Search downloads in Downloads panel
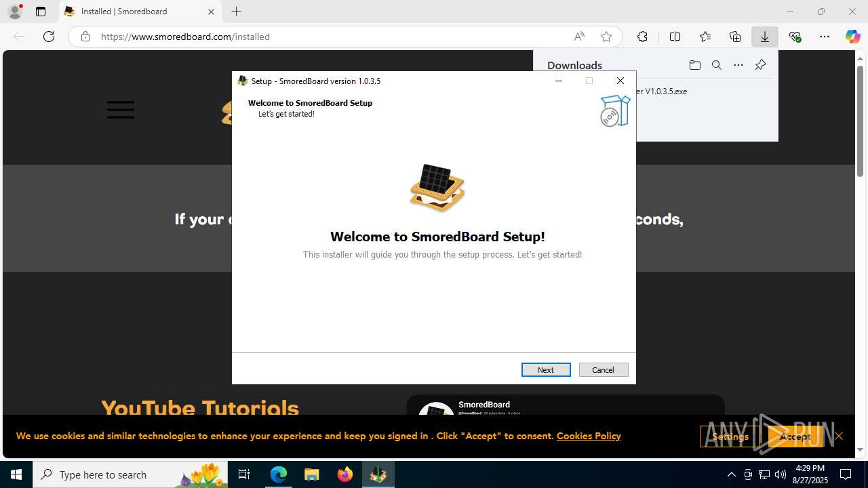The width and height of the screenshot is (868, 488). pos(716,65)
